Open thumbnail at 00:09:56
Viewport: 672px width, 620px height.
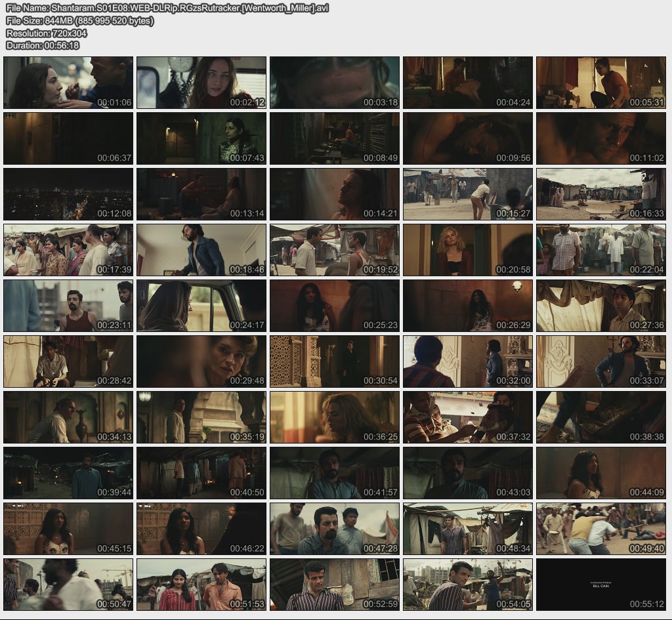click(467, 138)
